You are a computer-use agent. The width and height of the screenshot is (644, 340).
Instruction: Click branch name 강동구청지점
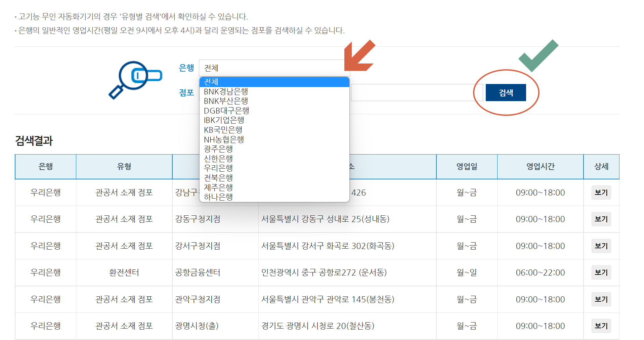point(198,219)
